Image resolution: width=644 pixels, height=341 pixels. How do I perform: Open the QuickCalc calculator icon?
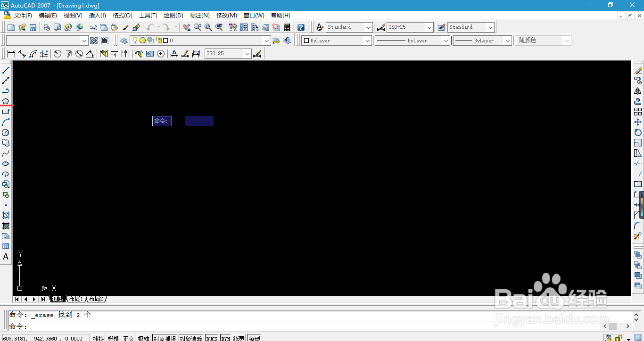pyautogui.click(x=287, y=27)
